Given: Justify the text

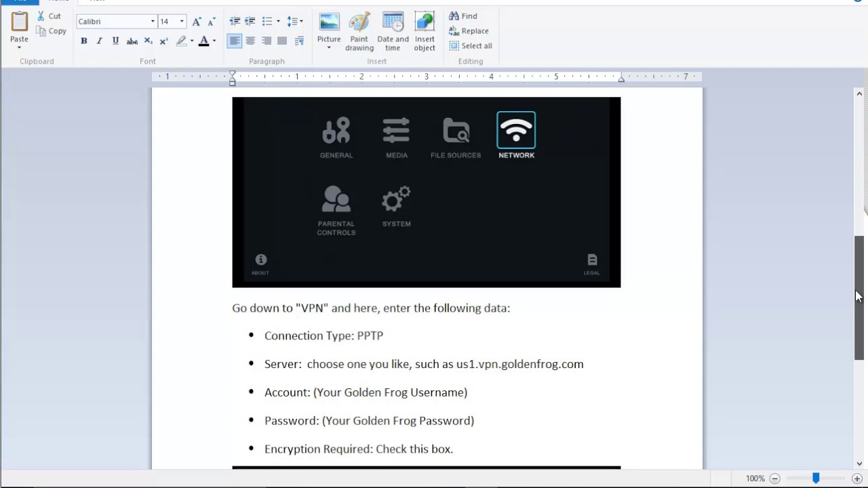Looking at the screenshot, I should [x=282, y=41].
